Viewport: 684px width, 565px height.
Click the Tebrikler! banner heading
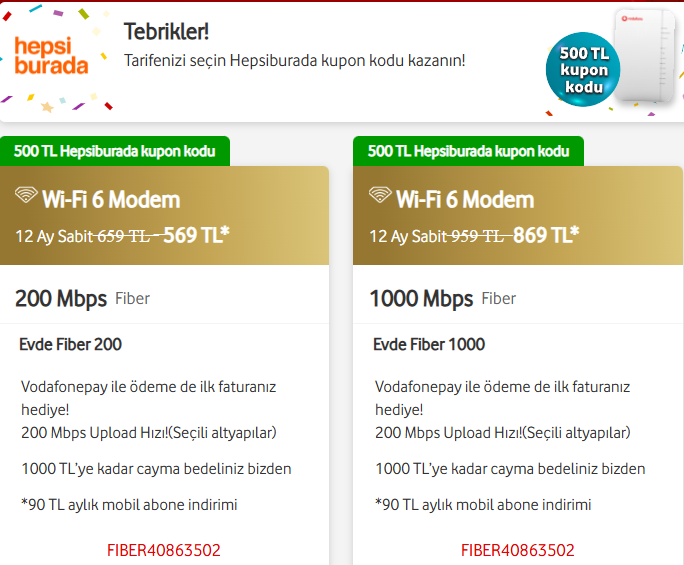(x=166, y=31)
